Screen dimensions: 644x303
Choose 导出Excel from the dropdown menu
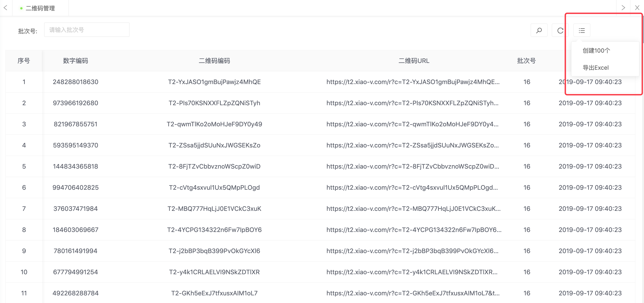[595, 68]
